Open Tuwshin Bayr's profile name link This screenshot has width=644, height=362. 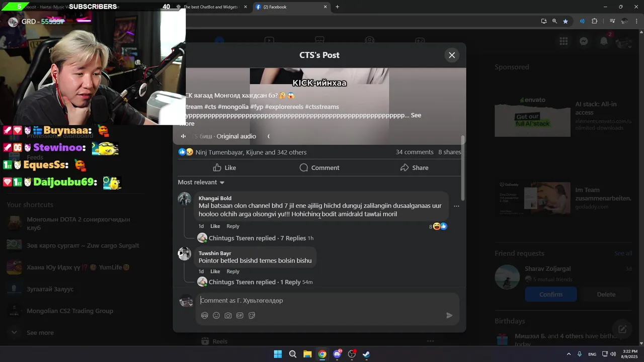[215, 253]
